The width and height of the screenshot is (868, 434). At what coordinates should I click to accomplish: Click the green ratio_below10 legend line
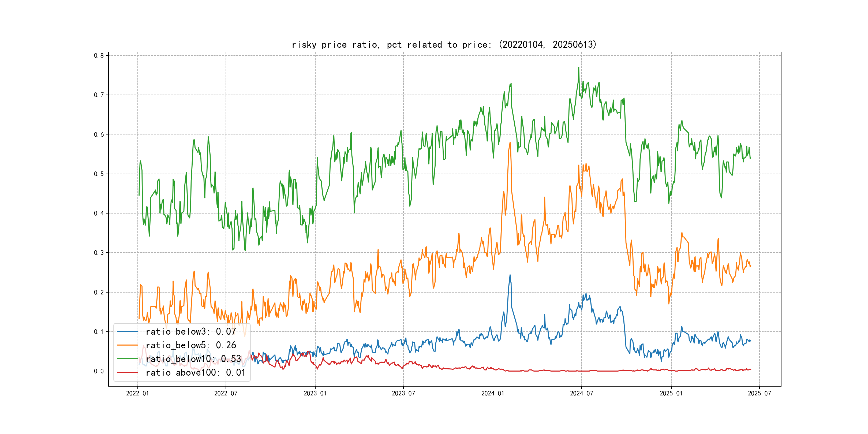(x=127, y=359)
